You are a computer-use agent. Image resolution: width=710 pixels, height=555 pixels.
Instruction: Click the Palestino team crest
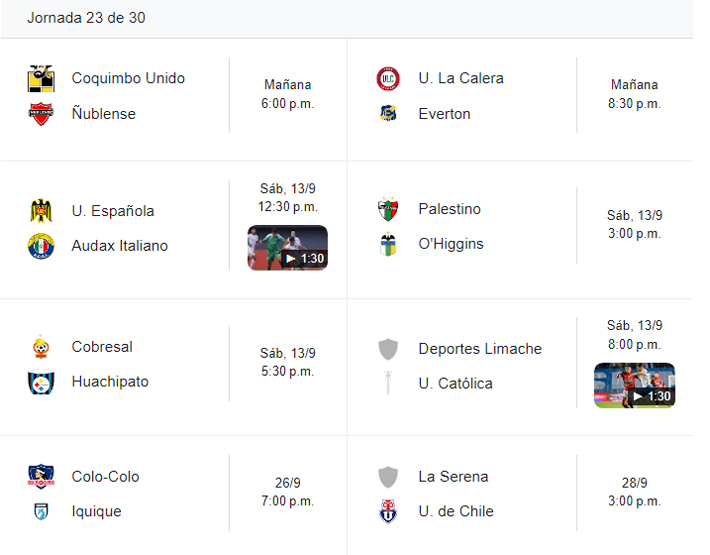(388, 210)
